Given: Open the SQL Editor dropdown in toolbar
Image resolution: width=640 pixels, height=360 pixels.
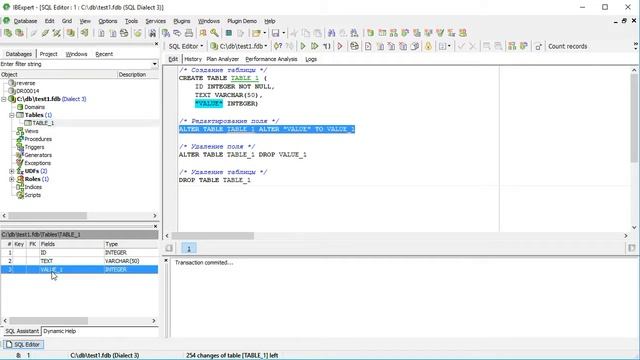Looking at the screenshot, I should 186,47.
